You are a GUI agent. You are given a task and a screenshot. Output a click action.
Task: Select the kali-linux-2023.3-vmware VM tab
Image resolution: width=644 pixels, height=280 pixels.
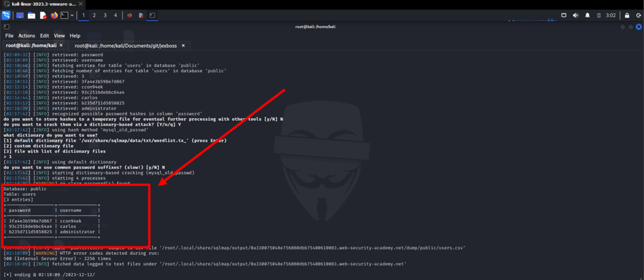(x=42, y=4)
